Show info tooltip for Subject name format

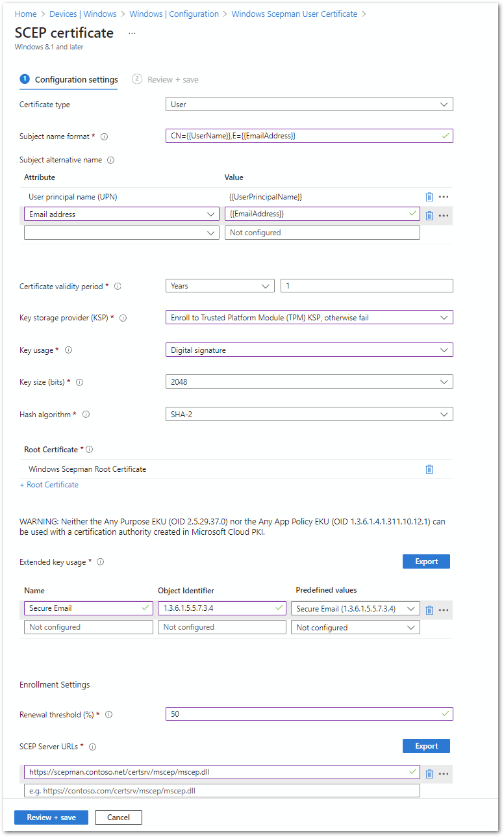[104, 136]
